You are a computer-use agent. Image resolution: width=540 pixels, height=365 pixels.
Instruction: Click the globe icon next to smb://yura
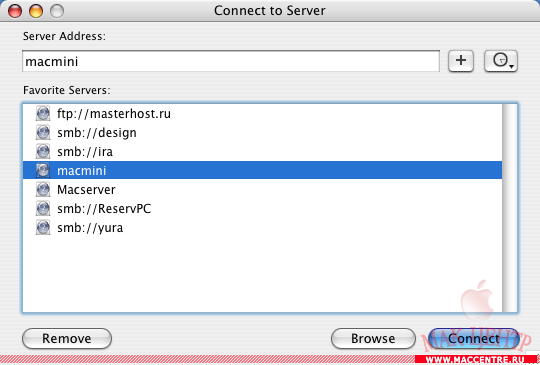pos(43,227)
